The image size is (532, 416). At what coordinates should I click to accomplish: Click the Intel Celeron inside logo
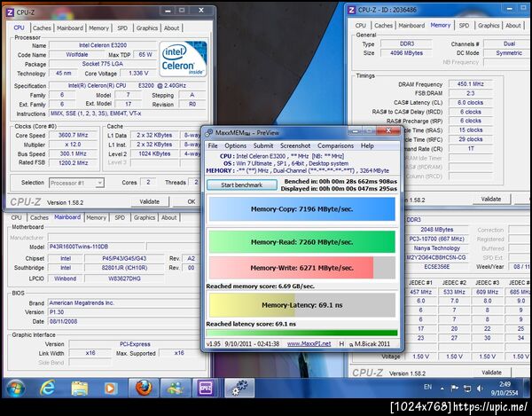point(183,59)
